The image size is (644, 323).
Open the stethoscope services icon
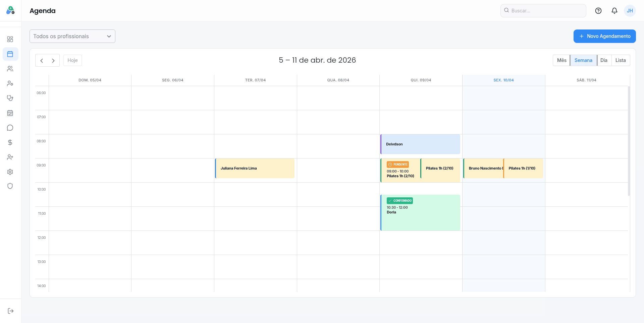(x=10, y=98)
